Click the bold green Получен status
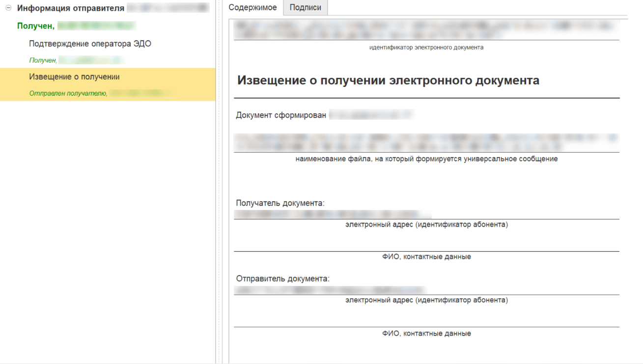Screen dimensions: 643x364 (35, 26)
